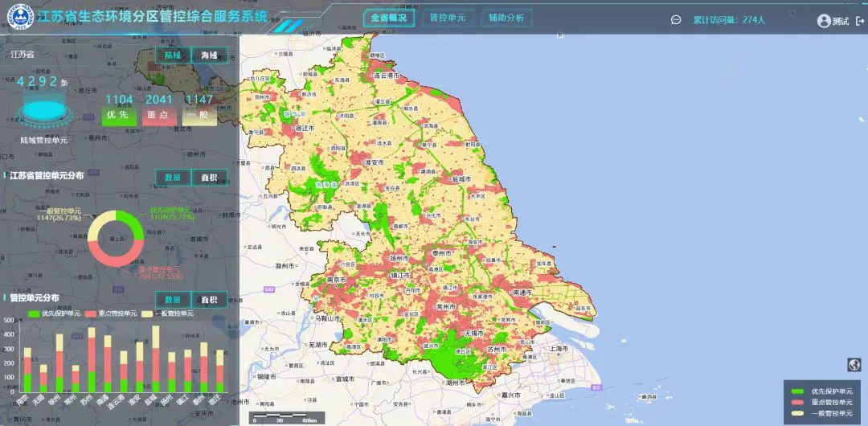Click the 测试 user avatar icon
The image size is (868, 426).
824,22
